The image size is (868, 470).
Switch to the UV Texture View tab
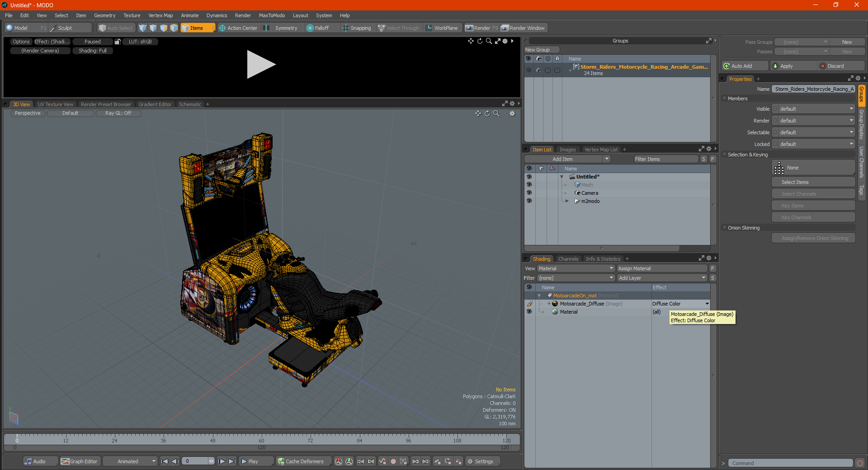tap(55, 104)
